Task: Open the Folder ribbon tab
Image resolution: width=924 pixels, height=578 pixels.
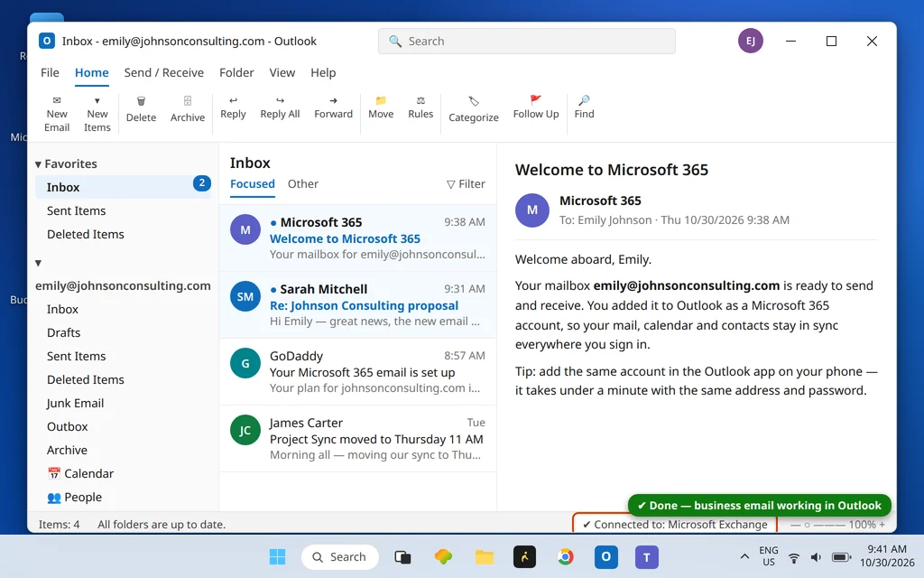Action: tap(236, 72)
